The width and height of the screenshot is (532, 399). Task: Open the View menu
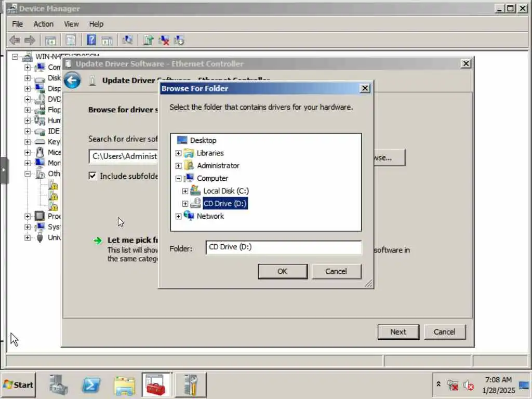(x=71, y=24)
